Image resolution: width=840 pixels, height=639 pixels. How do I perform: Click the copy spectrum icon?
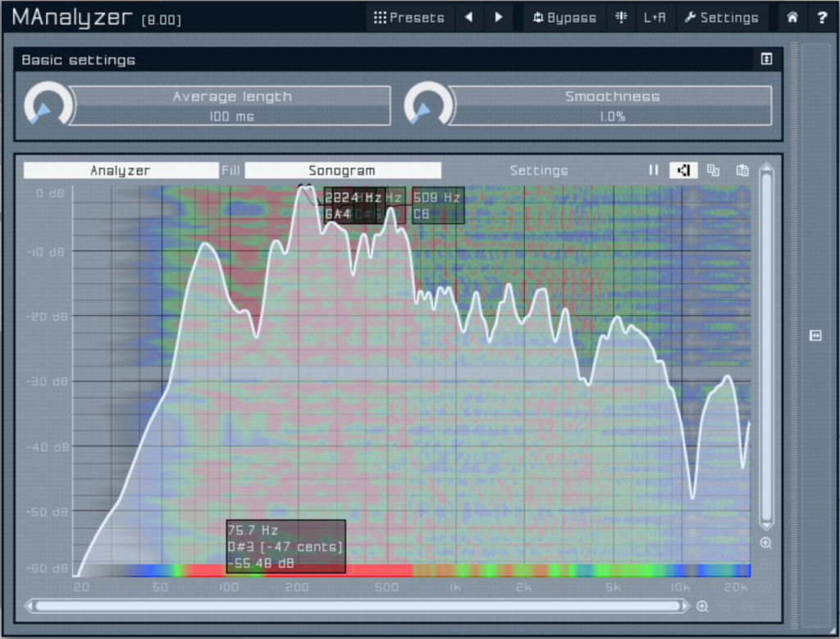click(713, 171)
